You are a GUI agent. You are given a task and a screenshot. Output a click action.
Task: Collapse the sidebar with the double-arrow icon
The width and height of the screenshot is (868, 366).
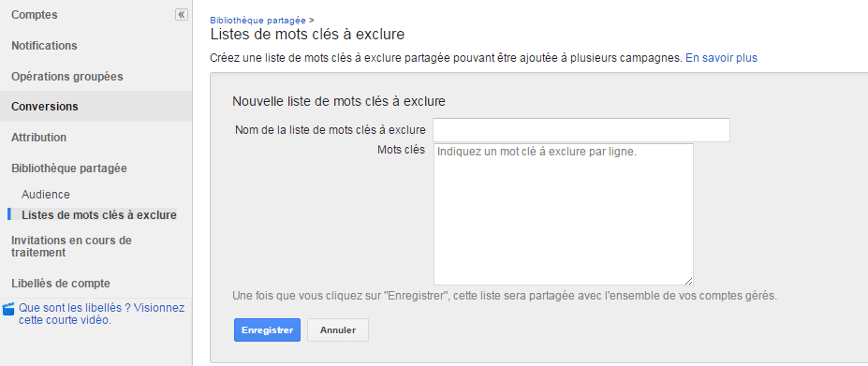pyautogui.click(x=182, y=15)
